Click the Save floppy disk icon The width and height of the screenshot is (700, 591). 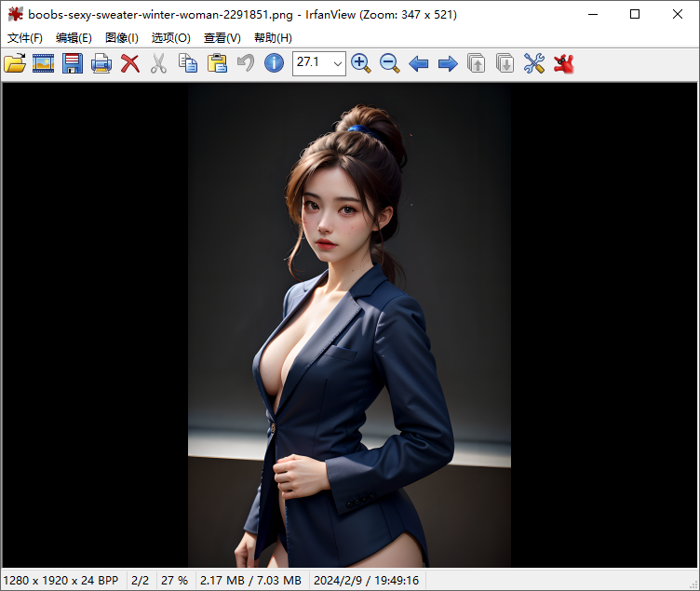click(73, 63)
